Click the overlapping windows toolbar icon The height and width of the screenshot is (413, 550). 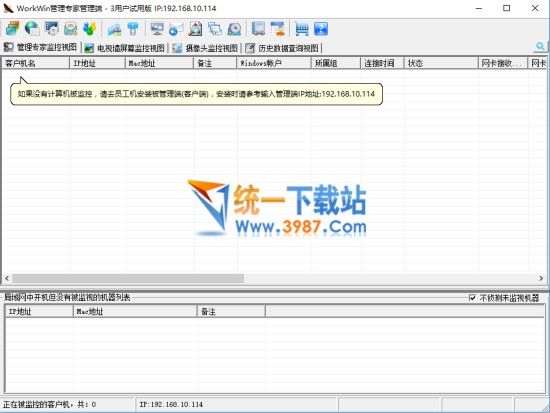click(x=215, y=29)
